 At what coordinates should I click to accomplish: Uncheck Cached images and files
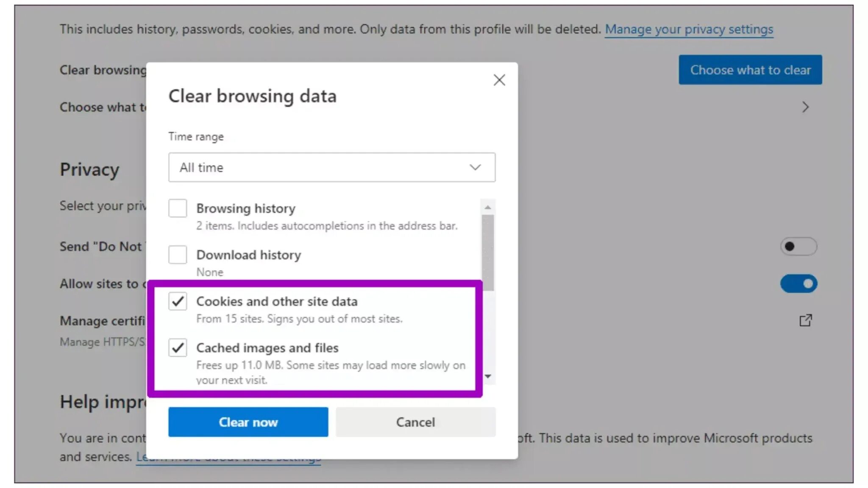pos(178,348)
